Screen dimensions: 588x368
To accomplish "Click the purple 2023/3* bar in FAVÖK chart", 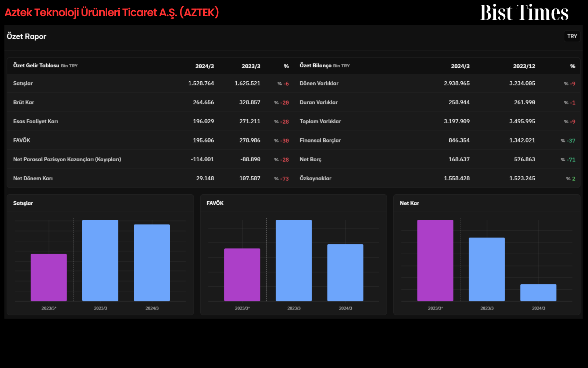I will [x=242, y=275].
